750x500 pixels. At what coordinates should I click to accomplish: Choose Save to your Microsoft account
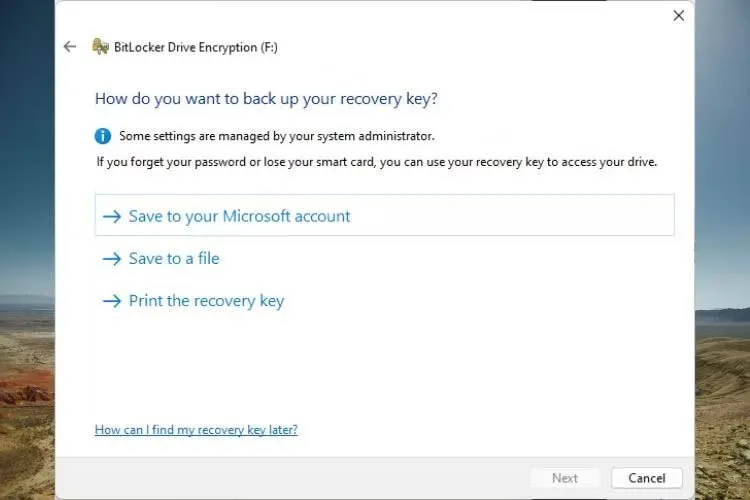(240, 216)
